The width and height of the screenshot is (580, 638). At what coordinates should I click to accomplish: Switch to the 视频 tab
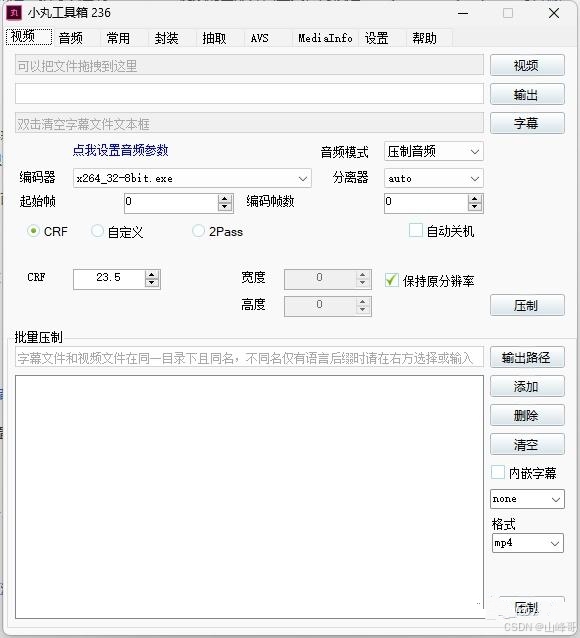coord(28,37)
